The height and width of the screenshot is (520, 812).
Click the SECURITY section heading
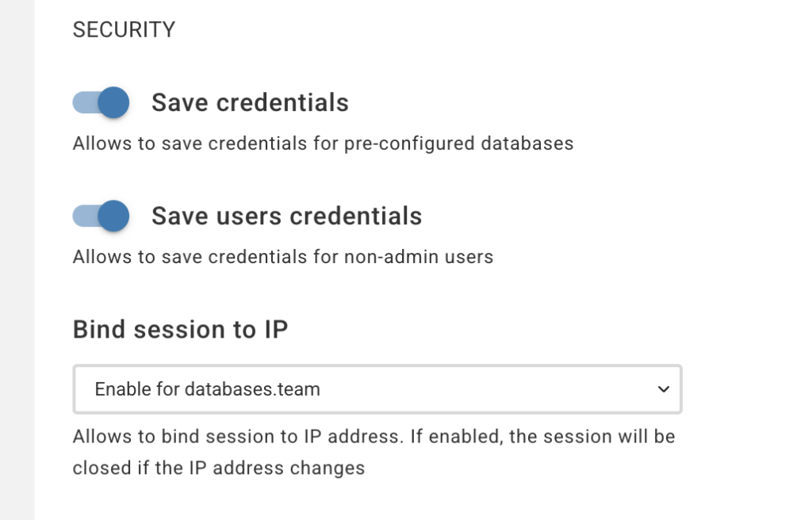[124, 30]
